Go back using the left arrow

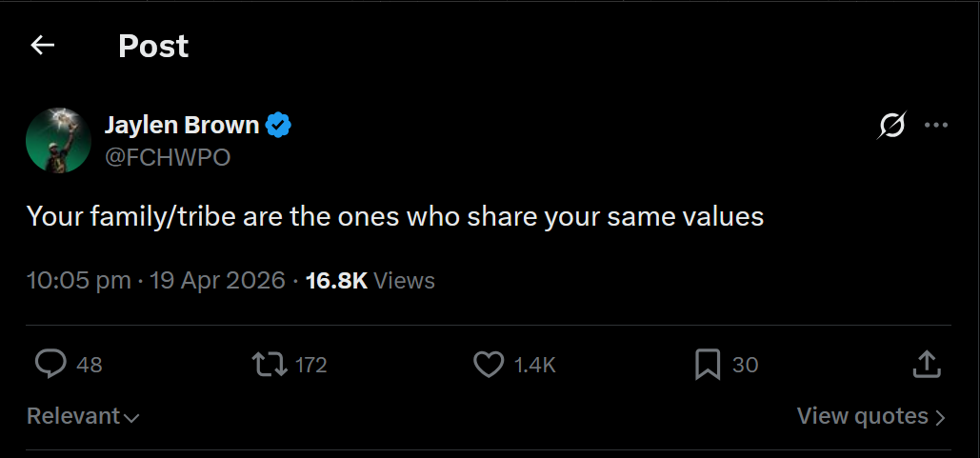click(43, 45)
